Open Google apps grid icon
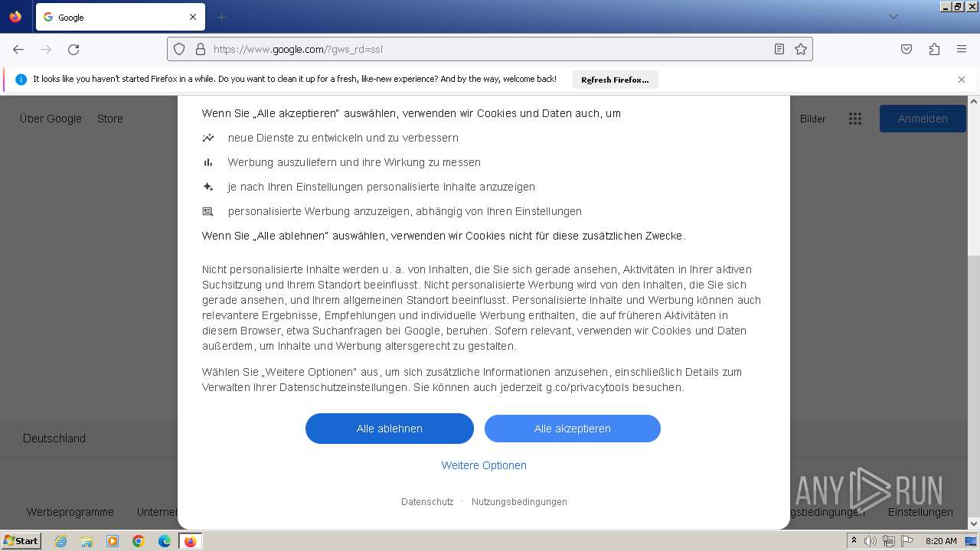The width and height of the screenshot is (980, 551). [x=855, y=119]
